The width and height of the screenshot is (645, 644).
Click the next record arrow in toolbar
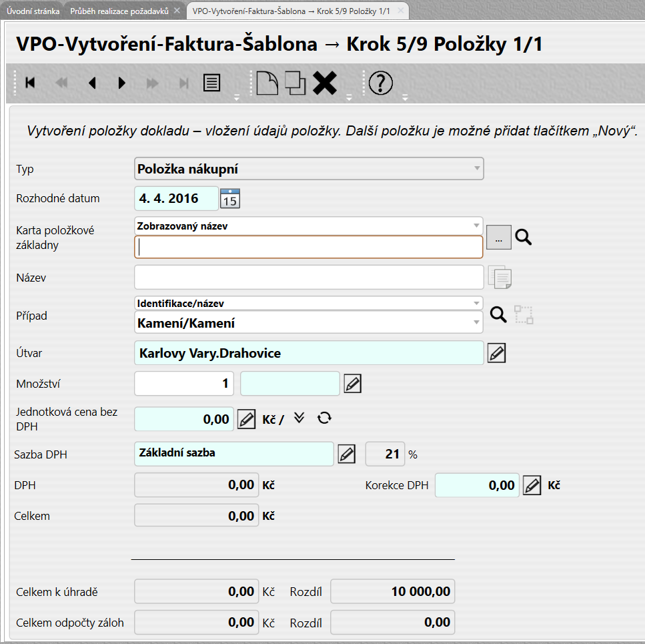(x=121, y=83)
